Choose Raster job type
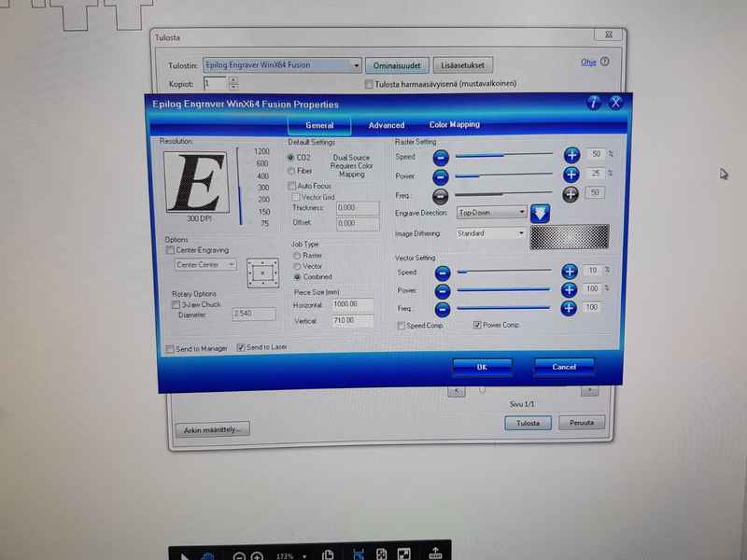This screenshot has width=747, height=560. [x=297, y=256]
